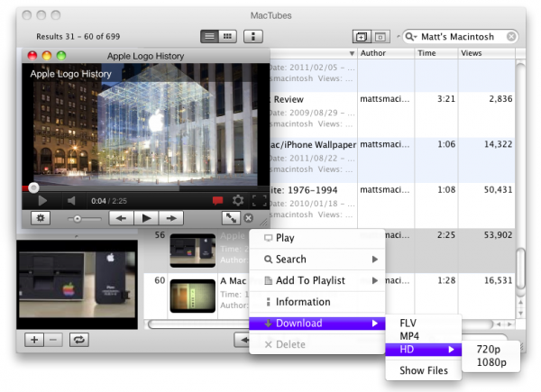This screenshot has height=392, width=541.
Task: Show the player window toolbar button
Action: click(362, 37)
